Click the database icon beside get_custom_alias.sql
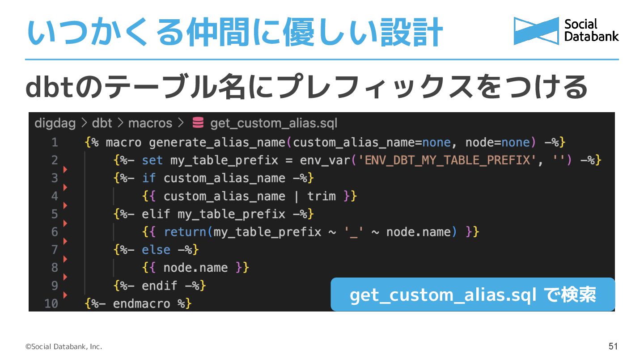 198,122
